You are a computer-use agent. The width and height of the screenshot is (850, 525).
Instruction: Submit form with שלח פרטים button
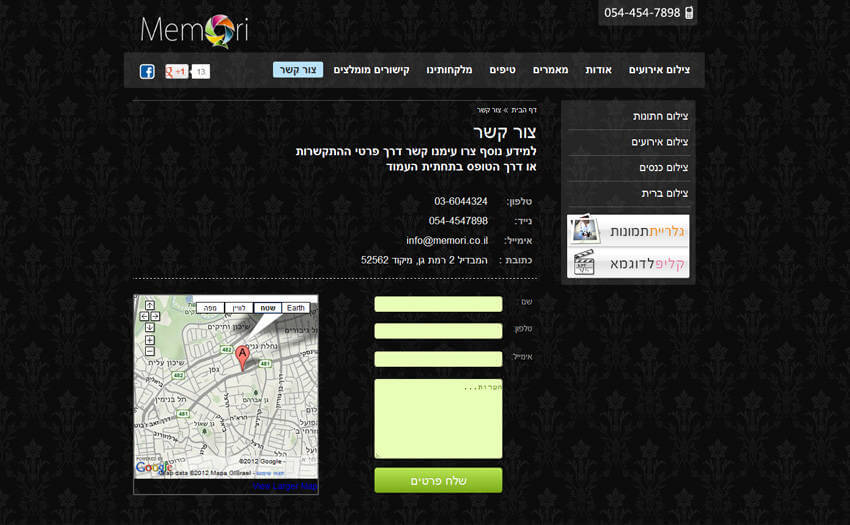[x=438, y=481]
